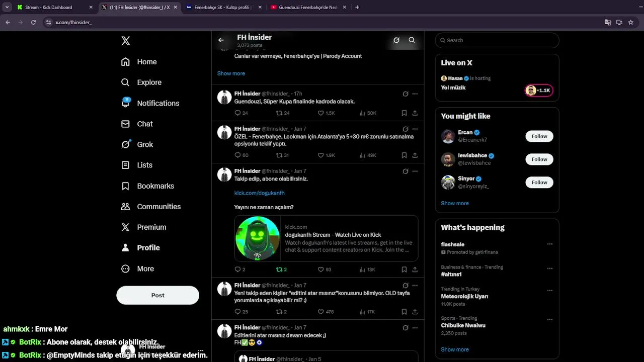This screenshot has width=644, height=362.
Task: Open Lists in the sidebar
Action: [x=137, y=165]
